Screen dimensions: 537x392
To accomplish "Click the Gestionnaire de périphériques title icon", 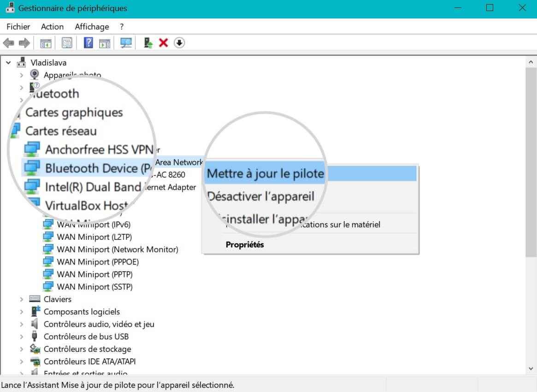I will pos(10,7).
